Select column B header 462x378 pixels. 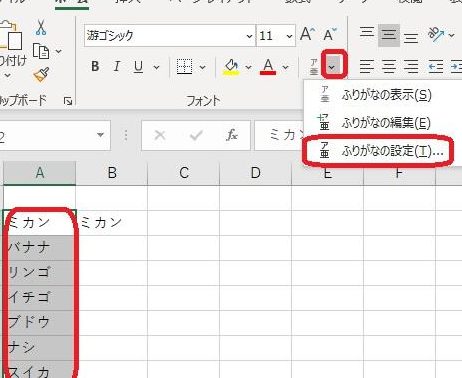[112, 173]
